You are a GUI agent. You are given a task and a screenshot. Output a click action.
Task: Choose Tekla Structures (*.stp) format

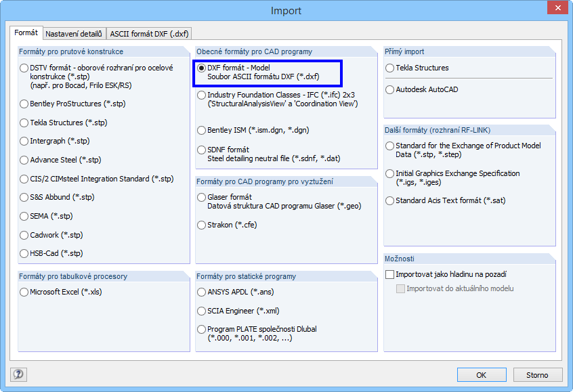(x=25, y=123)
